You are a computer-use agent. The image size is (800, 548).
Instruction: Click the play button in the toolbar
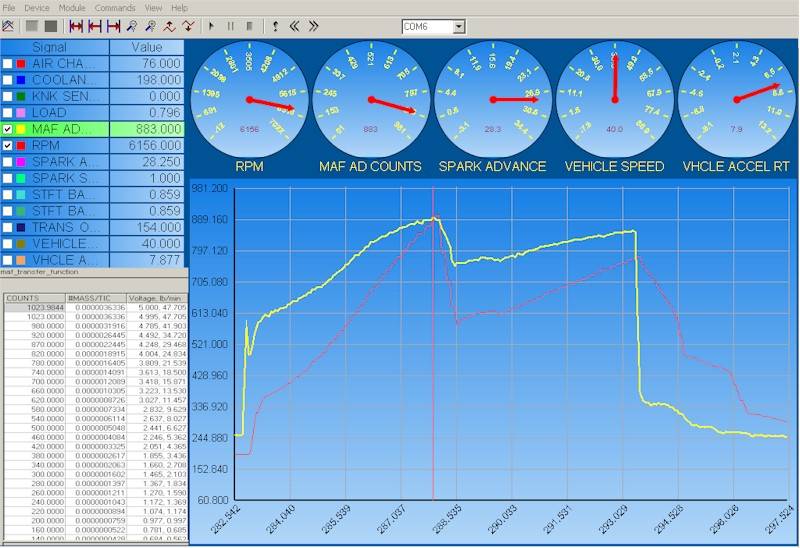[212, 26]
